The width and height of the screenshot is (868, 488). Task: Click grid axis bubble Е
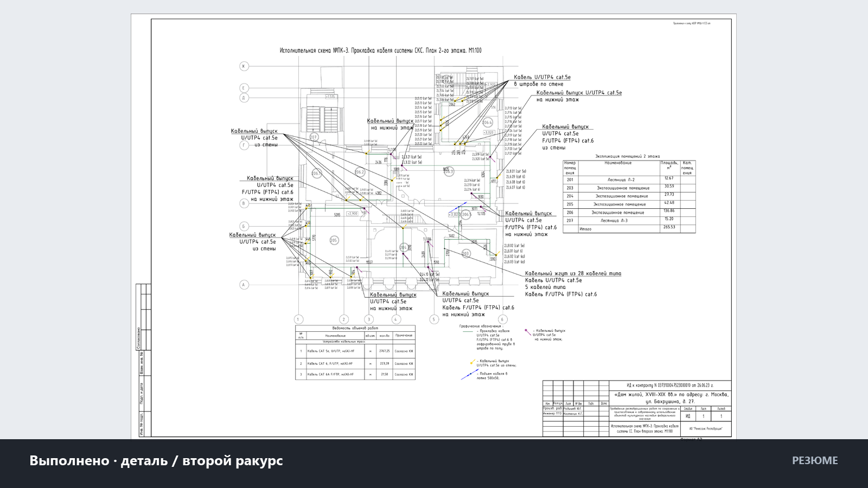pos(244,88)
